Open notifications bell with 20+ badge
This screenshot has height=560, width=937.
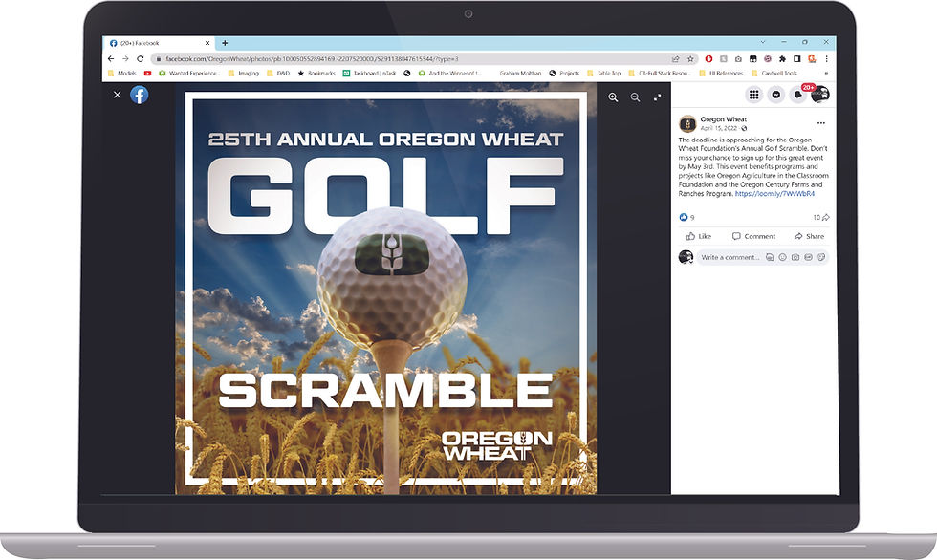[x=798, y=95]
